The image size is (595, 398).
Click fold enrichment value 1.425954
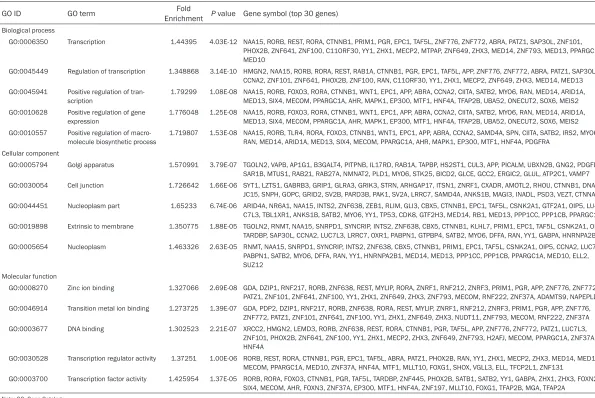(184, 379)
